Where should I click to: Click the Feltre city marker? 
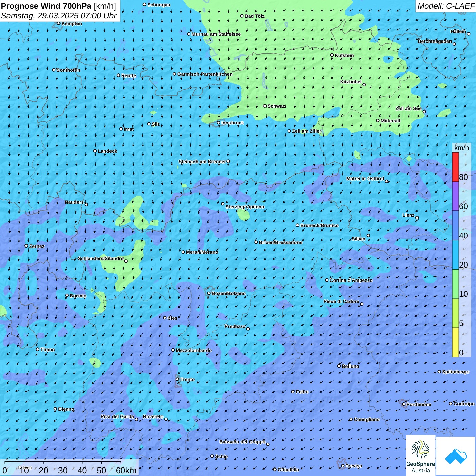(x=293, y=392)
